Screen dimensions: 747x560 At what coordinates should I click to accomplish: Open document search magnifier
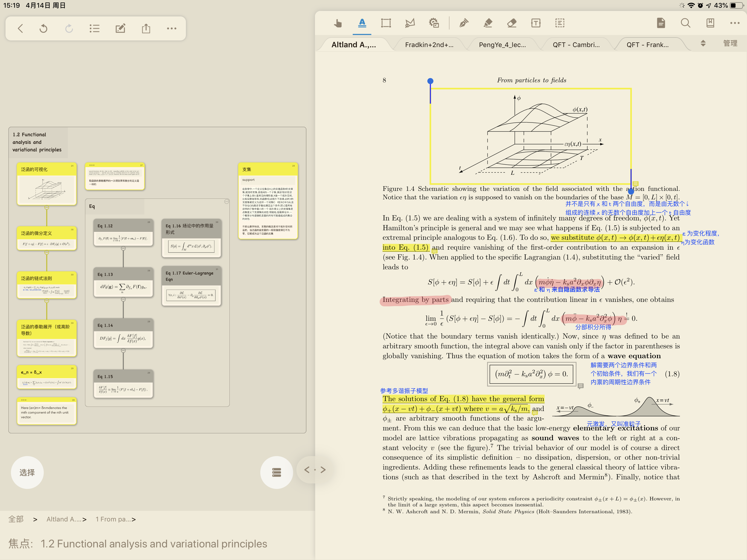click(685, 23)
